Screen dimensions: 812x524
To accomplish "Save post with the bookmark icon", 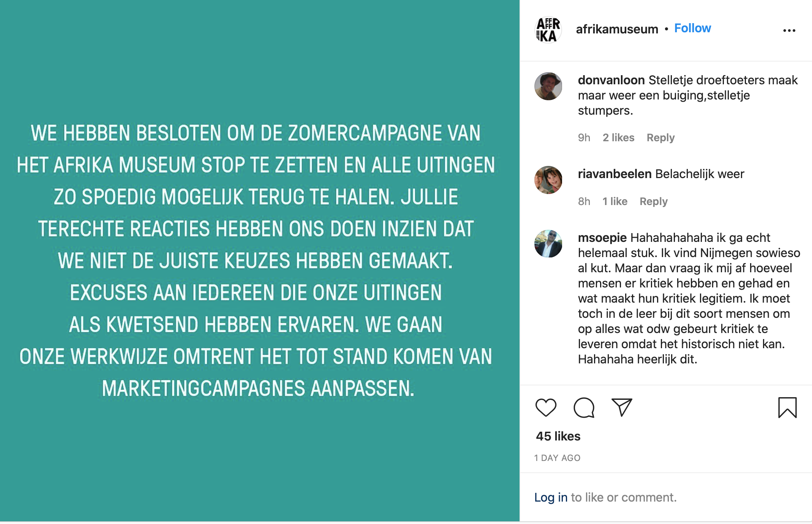I will (x=787, y=408).
